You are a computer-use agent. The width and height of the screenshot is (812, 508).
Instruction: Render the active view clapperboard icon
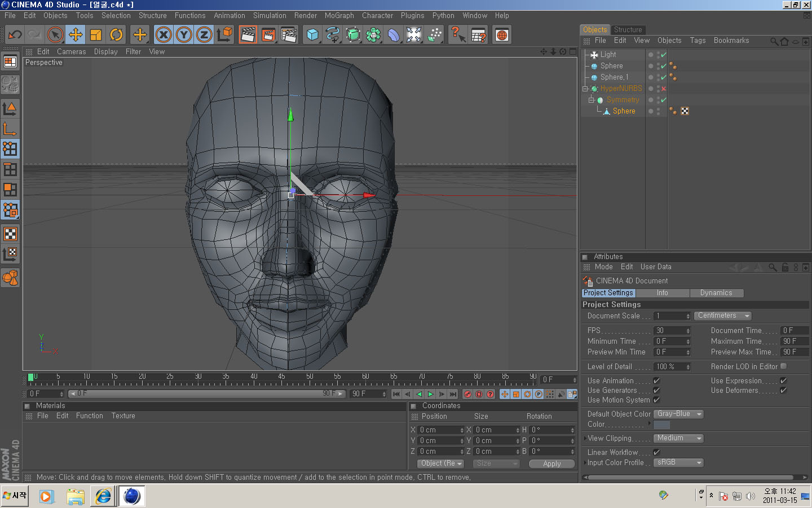(x=248, y=35)
